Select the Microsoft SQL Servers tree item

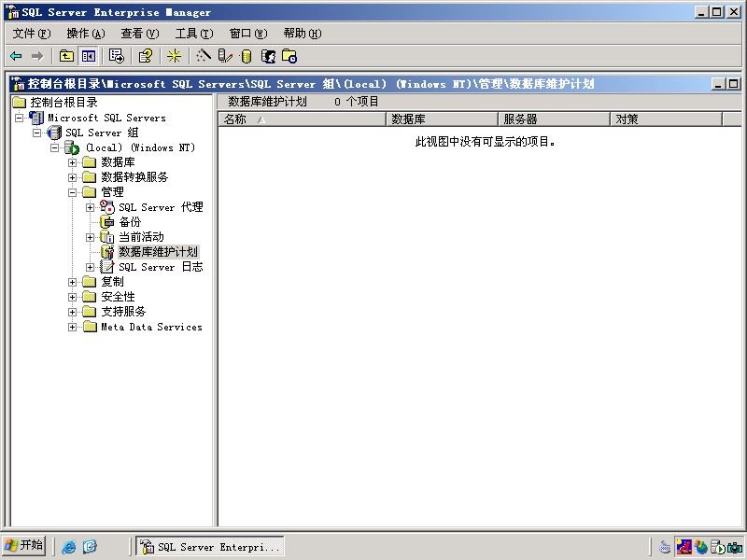(x=106, y=118)
